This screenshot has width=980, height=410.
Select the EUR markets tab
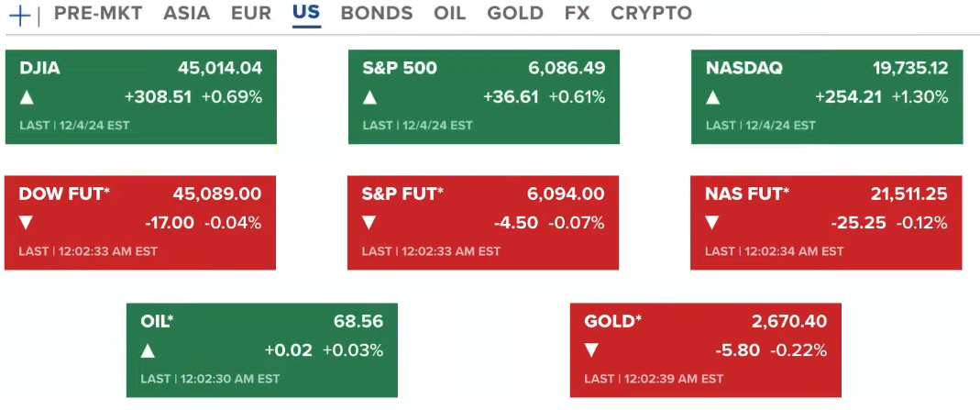click(250, 14)
